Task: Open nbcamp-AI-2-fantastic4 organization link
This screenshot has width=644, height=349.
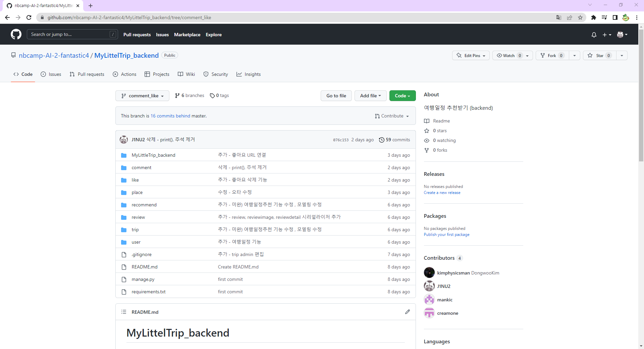Action: coord(54,55)
